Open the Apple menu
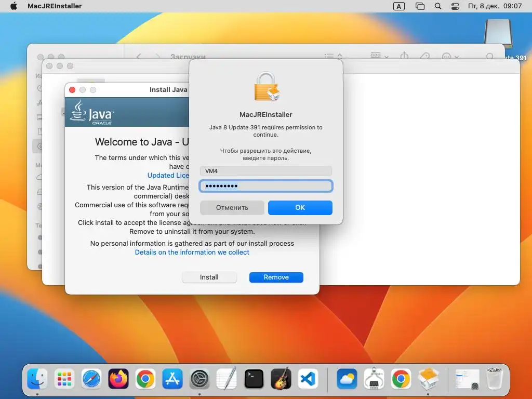The width and height of the screenshot is (532, 399). click(14, 6)
